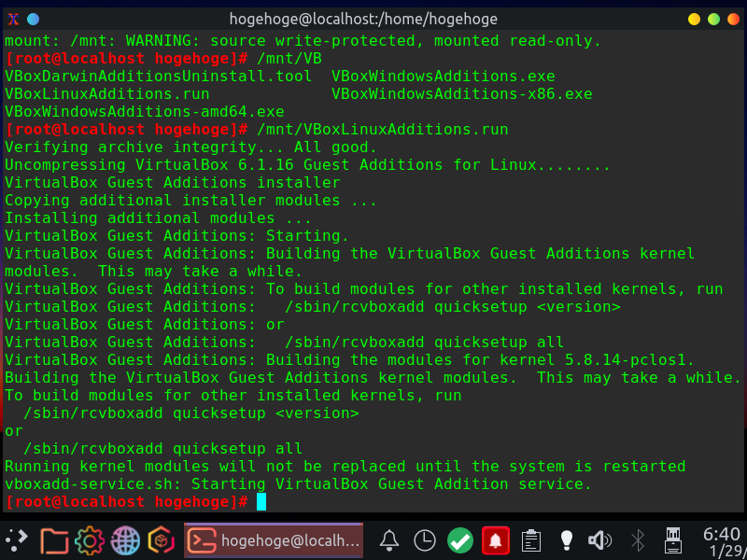This screenshot has width=747, height=560.
Task: Open the KDE application launcher menu
Action: point(18,539)
